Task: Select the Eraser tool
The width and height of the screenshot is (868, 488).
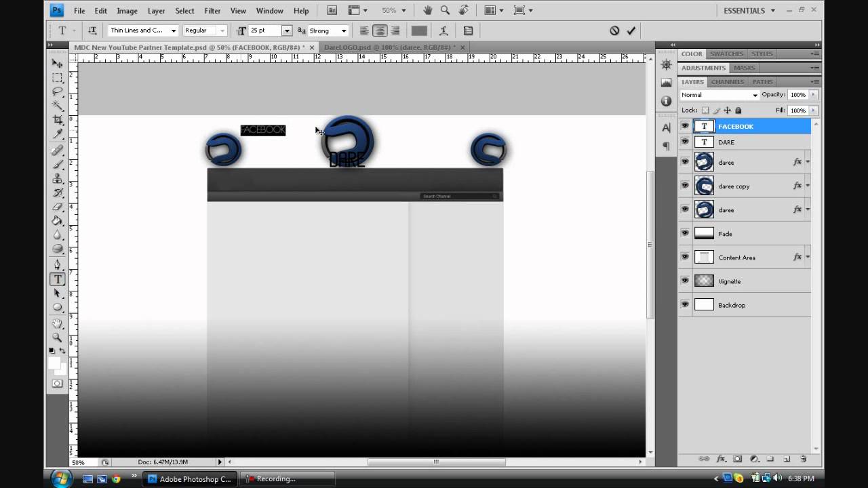Action: [x=58, y=207]
